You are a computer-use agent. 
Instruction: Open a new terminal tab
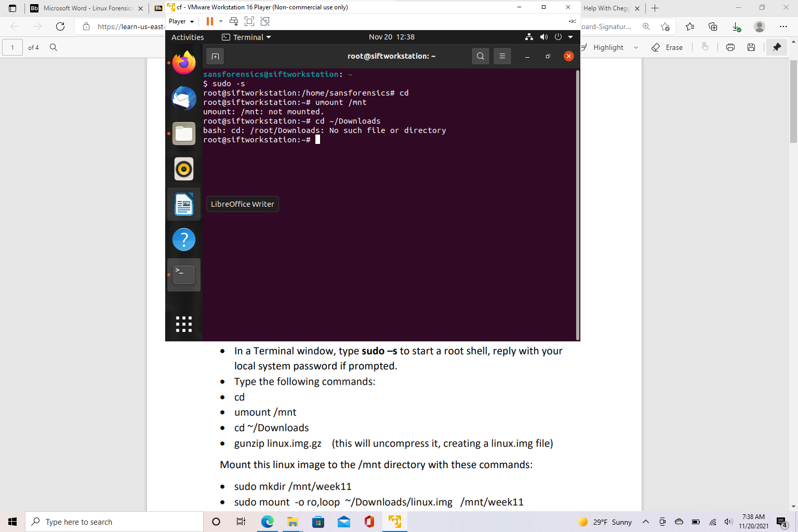click(x=215, y=56)
